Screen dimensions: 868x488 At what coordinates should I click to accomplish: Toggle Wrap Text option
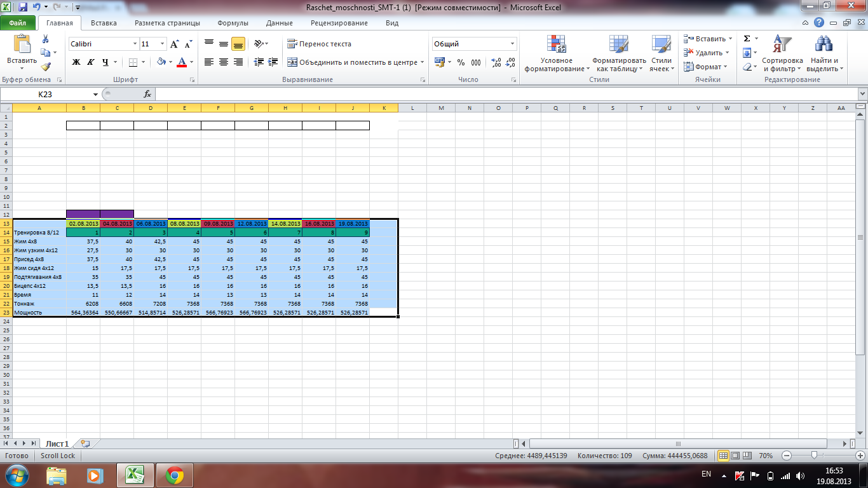(319, 44)
